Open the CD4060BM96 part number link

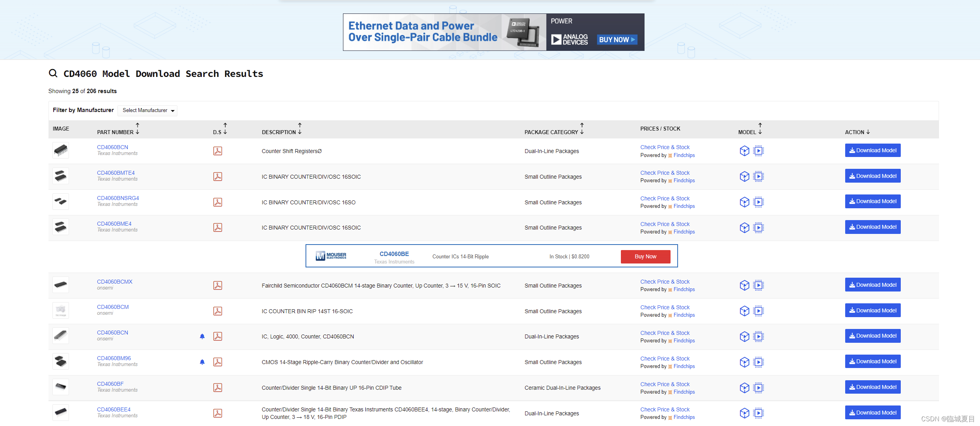114,358
